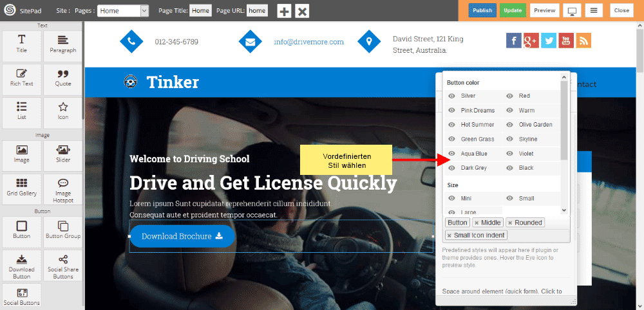Open the YouTube social icon
The width and height of the screenshot is (644, 310).
coord(566,41)
